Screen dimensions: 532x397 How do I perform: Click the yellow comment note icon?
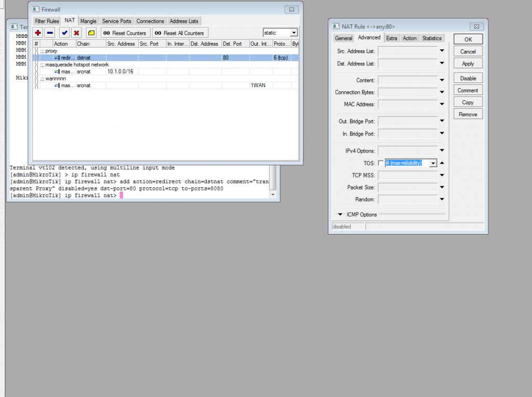[91, 33]
